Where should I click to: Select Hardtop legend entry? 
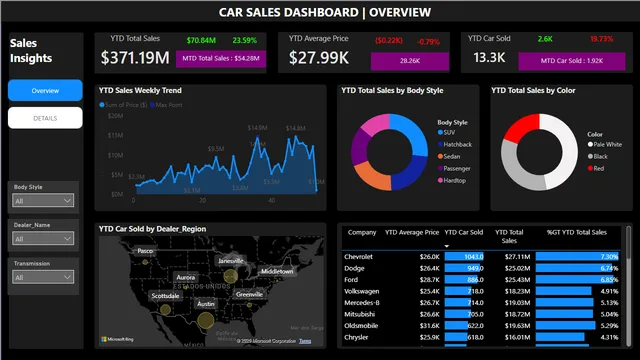451,180
